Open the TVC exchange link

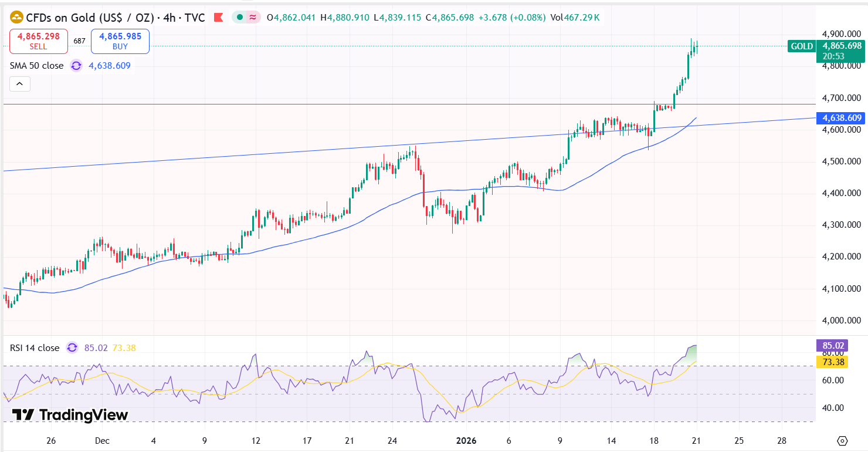[x=194, y=18]
